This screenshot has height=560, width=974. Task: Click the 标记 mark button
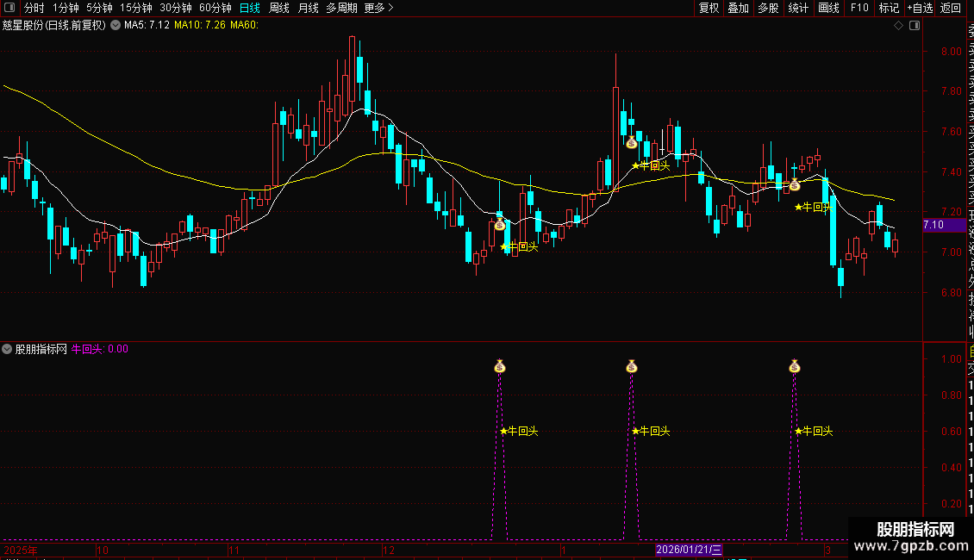[889, 8]
